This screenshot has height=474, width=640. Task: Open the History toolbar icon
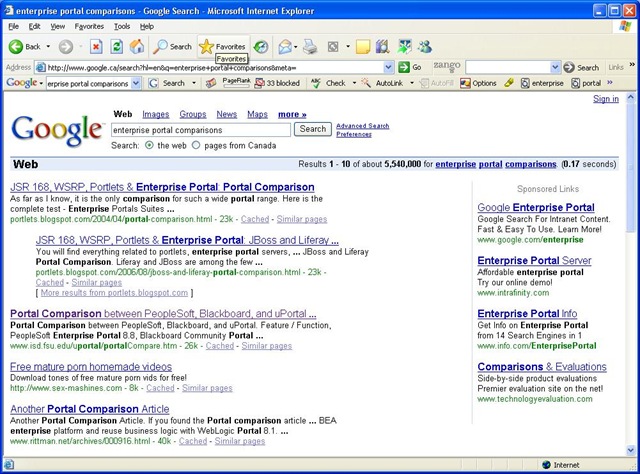tap(261, 47)
